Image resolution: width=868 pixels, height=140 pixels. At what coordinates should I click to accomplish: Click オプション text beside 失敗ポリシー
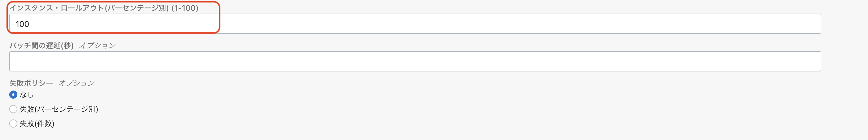(x=77, y=83)
